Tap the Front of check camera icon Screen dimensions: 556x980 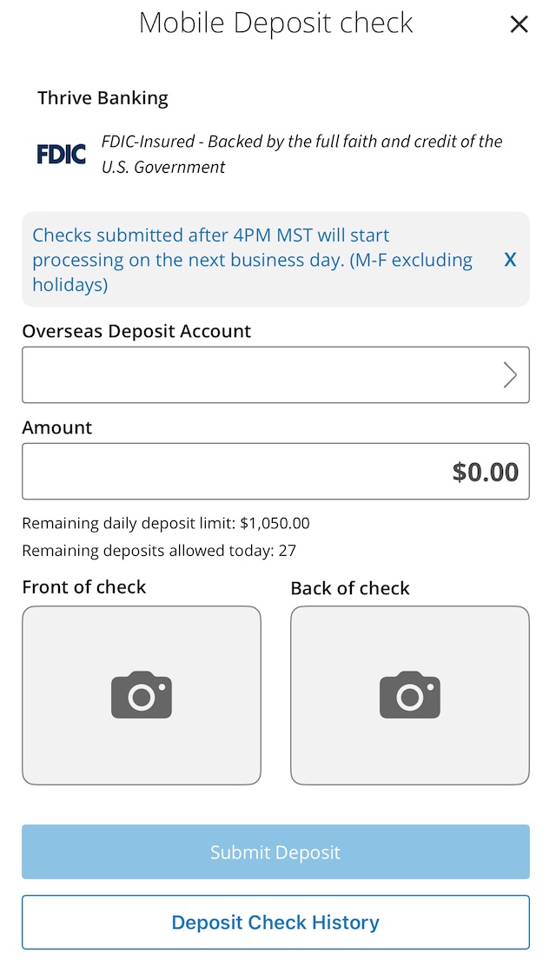coord(142,695)
